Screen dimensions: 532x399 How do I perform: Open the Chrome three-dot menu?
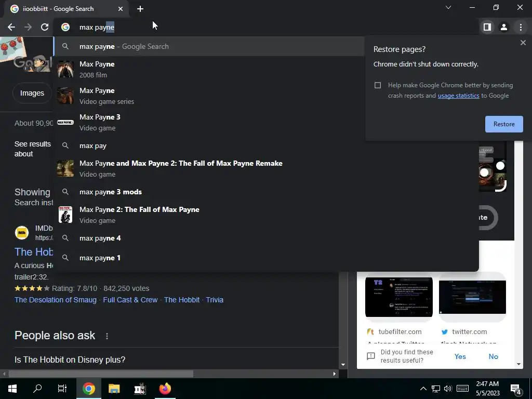pyautogui.click(x=521, y=27)
